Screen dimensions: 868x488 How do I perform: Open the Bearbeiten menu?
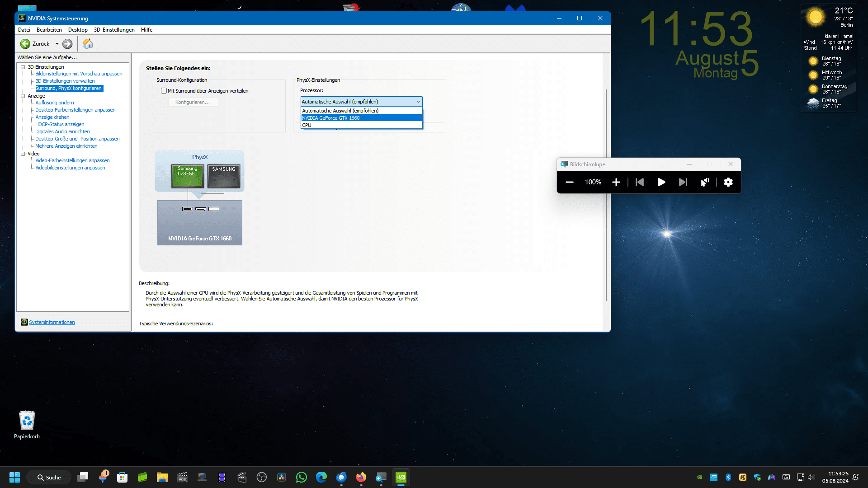[49, 30]
